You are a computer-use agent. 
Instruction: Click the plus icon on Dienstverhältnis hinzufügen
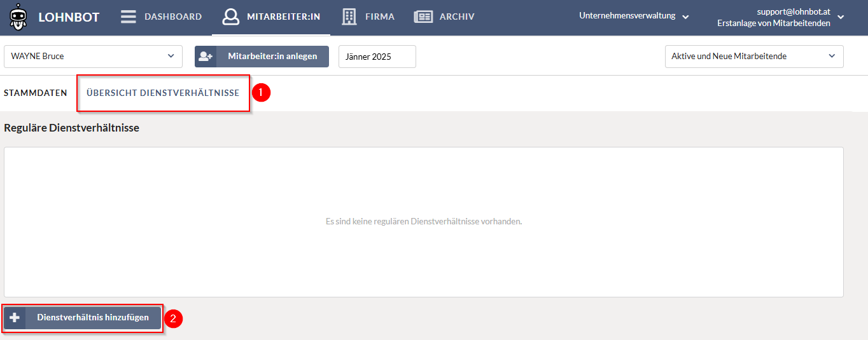(15, 318)
